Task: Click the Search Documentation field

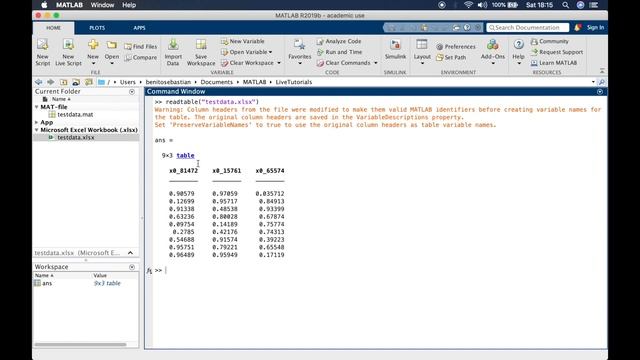Action: pyautogui.click(x=527, y=27)
